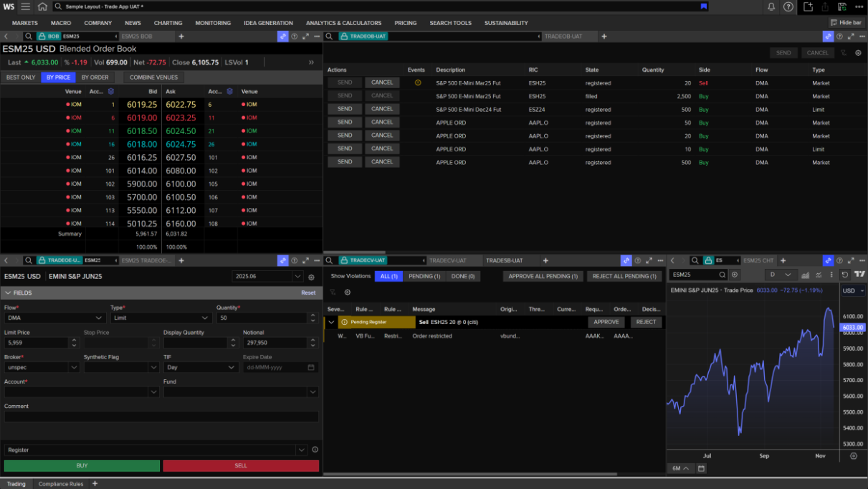Switch to Compliance Rules tab
This screenshot has height=489, width=868.
click(61, 484)
